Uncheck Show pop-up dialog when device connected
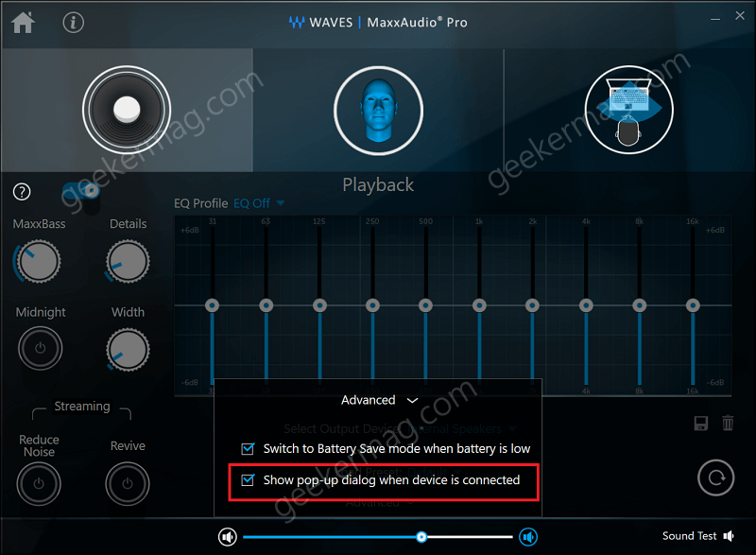Screen dimensions: 756x555 [x=248, y=480]
